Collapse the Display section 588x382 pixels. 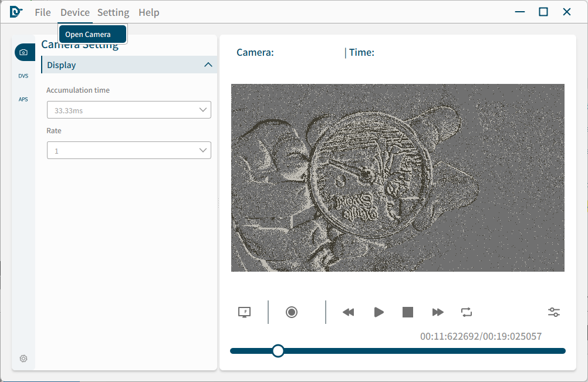pos(208,65)
